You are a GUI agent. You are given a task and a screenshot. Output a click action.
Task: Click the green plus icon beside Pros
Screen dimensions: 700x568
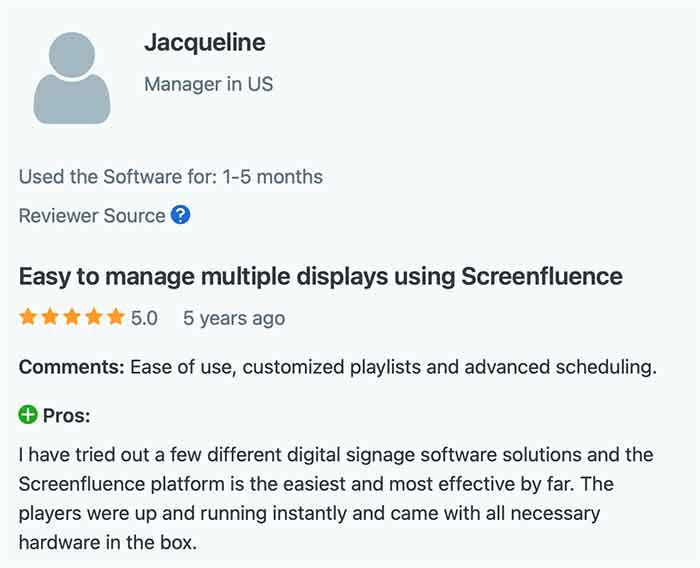(28, 415)
